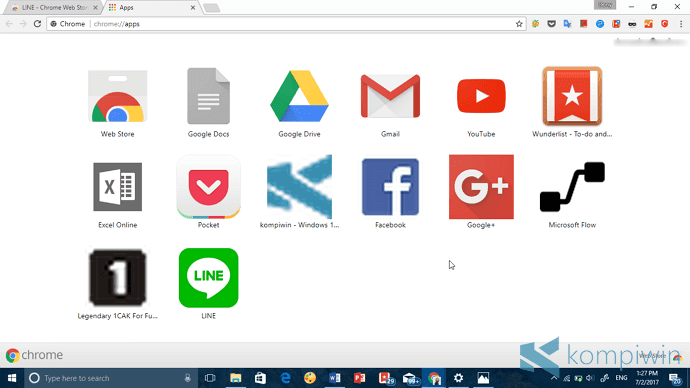Open PowerPoint from the taskbar
This screenshot has width=690, height=388.
tap(360, 378)
